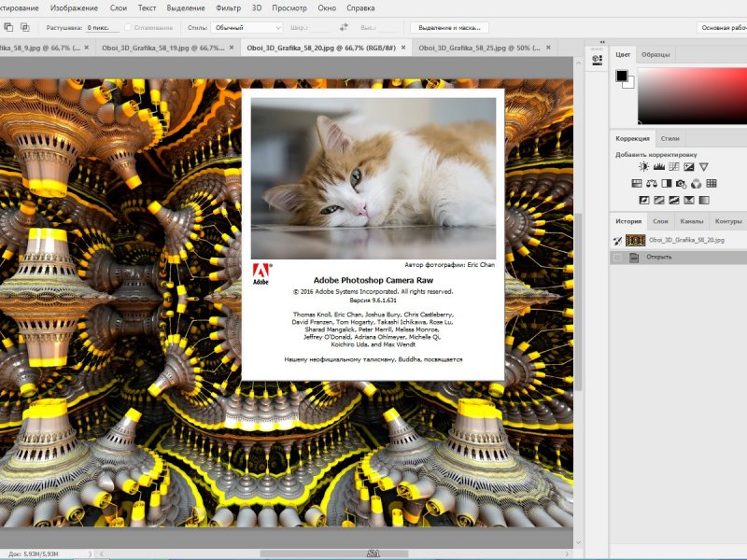
Task: Add a Brightness/Contrast adjustment
Action: [643, 167]
